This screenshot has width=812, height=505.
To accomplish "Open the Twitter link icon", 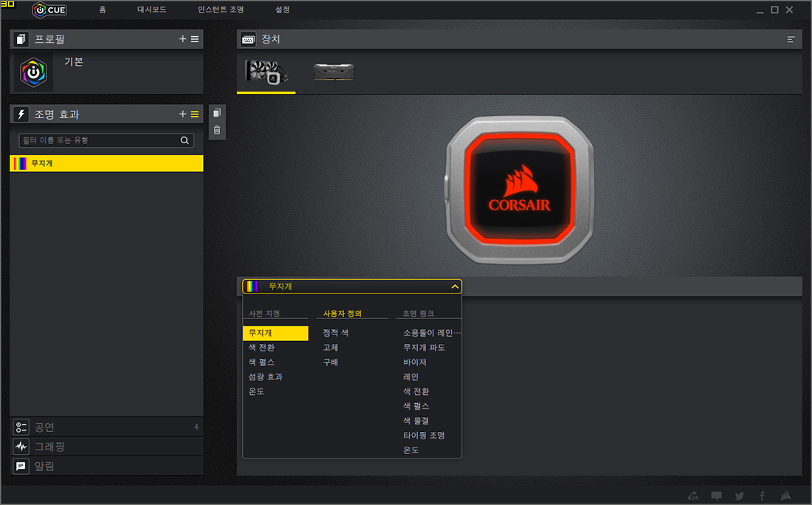I will coord(740,495).
